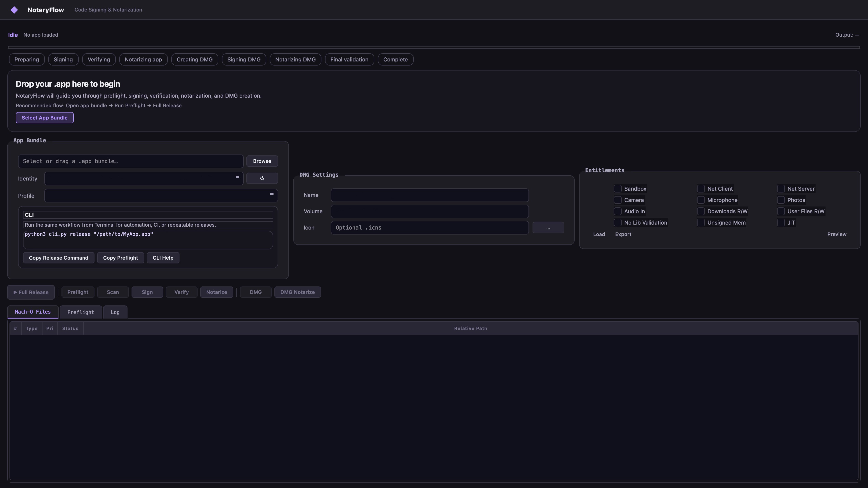Click the NotaryFlow diamond logo icon

click(14, 10)
